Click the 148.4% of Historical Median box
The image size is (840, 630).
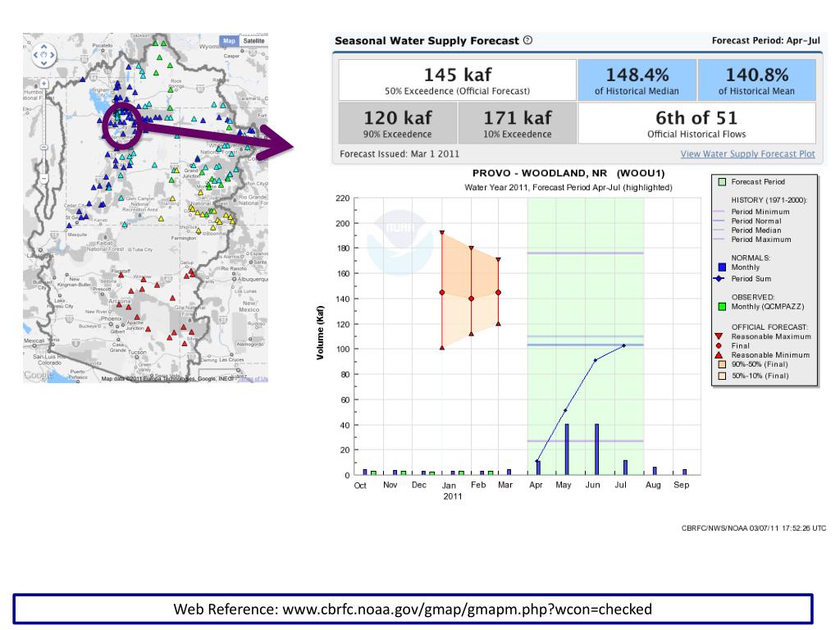[x=637, y=80]
